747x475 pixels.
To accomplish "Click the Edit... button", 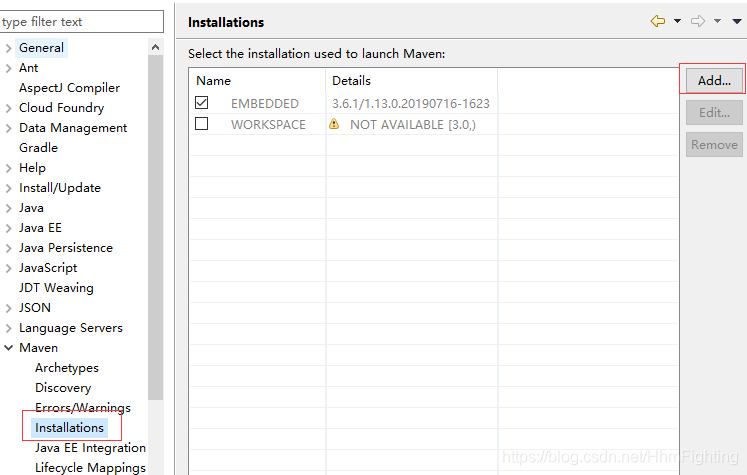I will (714, 112).
